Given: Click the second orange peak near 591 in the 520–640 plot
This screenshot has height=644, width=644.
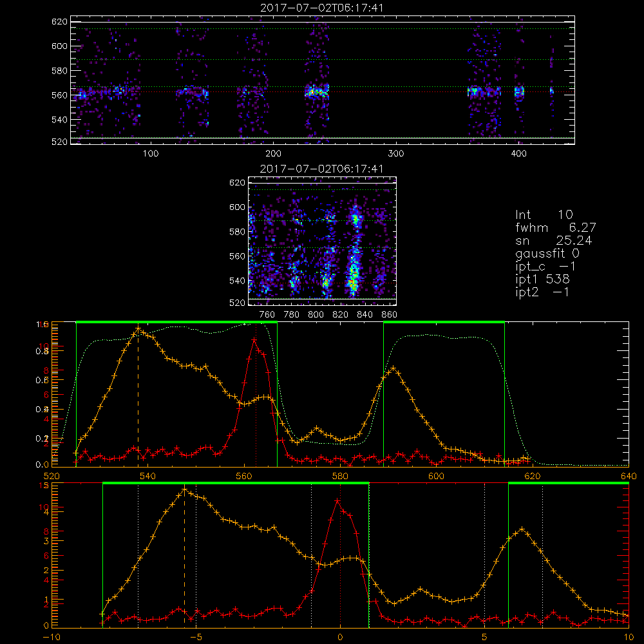Looking at the screenshot, I should 393,368.
